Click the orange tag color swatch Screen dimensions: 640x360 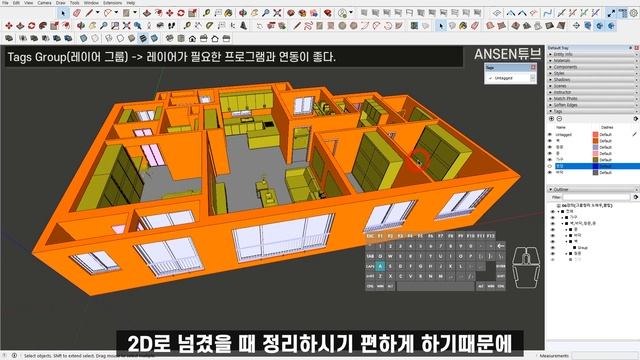pyautogui.click(x=595, y=141)
